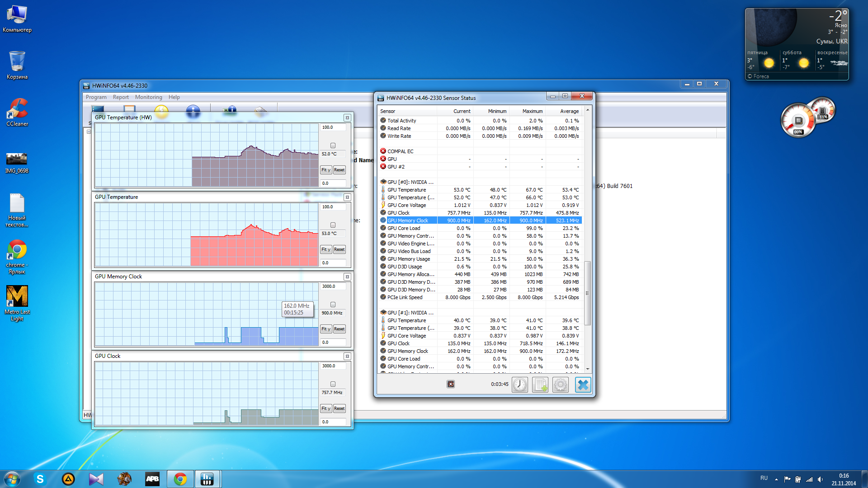Open the Monitoring menu

click(x=148, y=97)
